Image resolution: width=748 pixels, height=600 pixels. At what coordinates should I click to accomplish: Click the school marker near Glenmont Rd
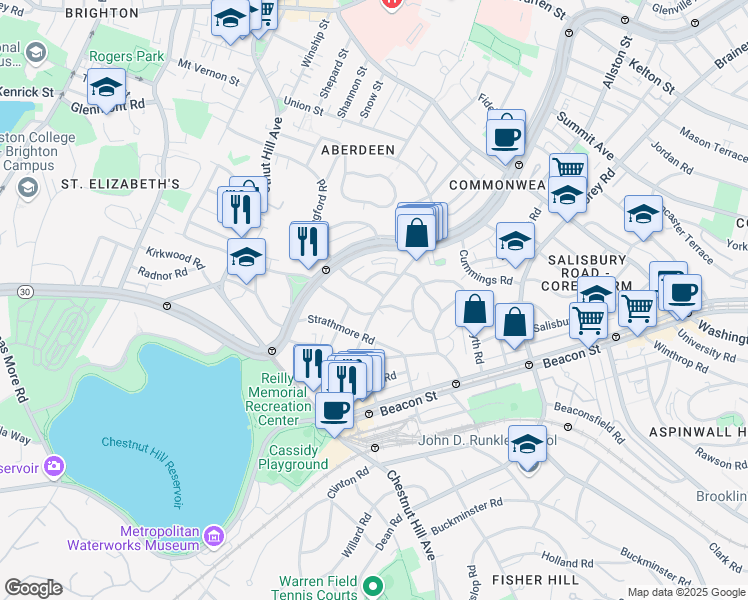[106, 88]
